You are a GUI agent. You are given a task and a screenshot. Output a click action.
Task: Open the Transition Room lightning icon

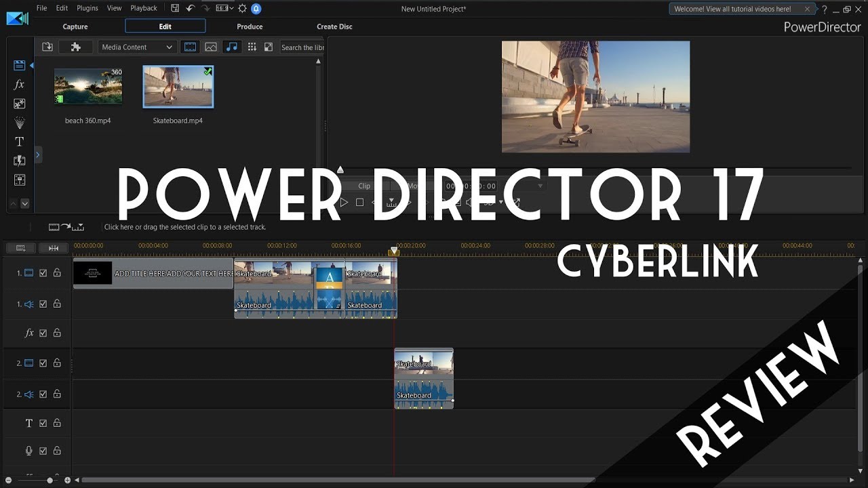(x=19, y=161)
